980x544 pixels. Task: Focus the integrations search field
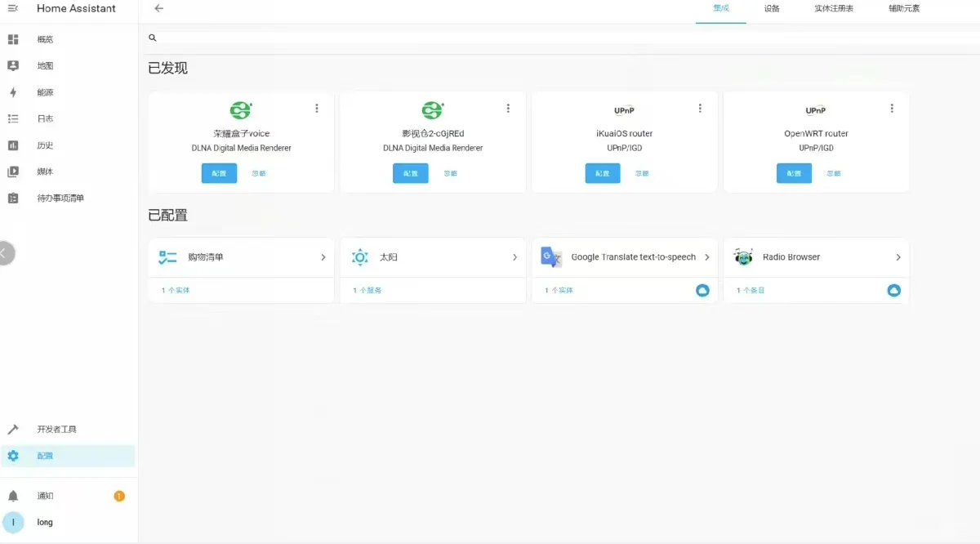(563, 38)
